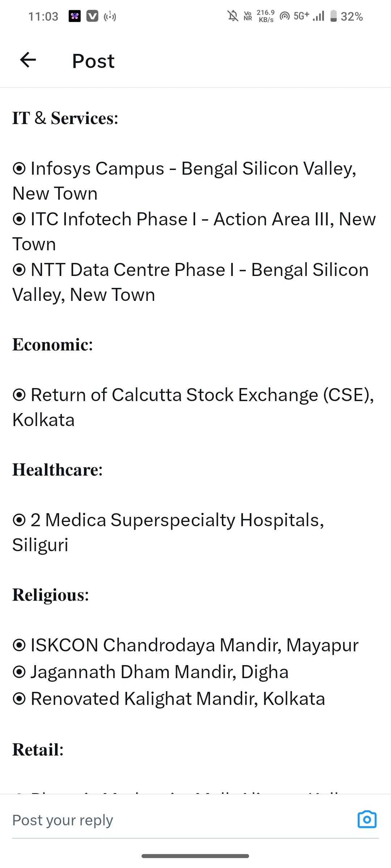Tap the hotspot icon beside network speed

(285, 16)
